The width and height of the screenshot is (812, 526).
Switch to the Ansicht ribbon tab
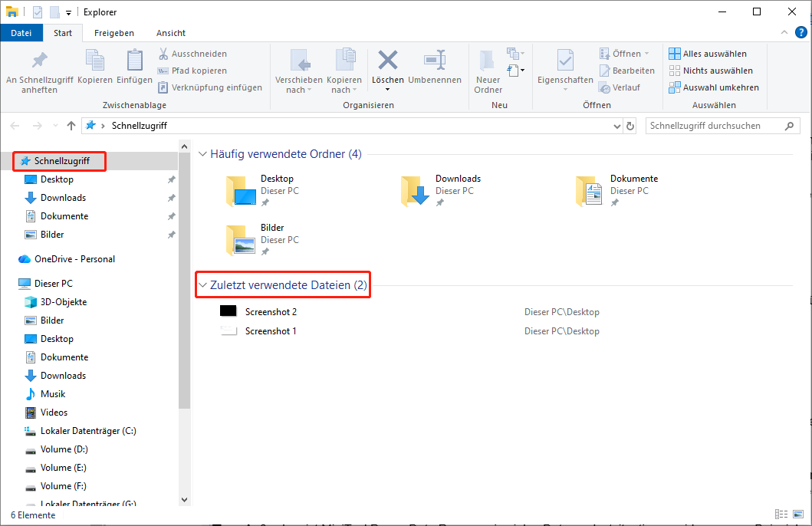coord(171,33)
